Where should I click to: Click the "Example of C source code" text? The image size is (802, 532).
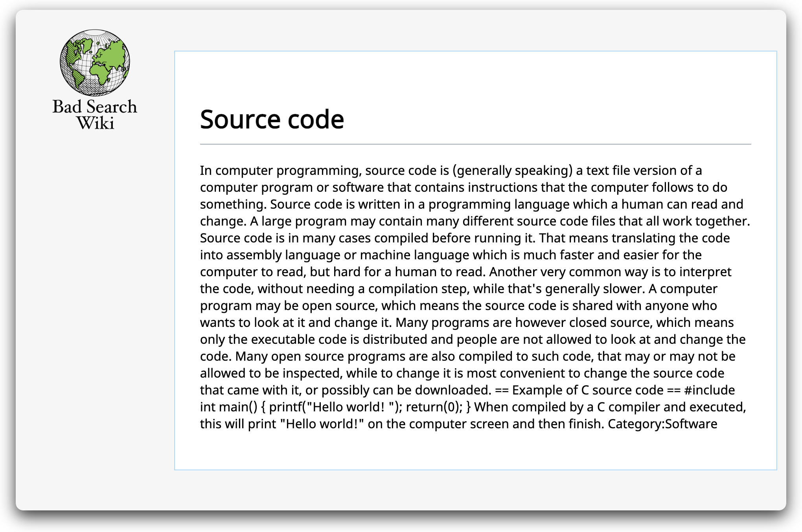pos(588,390)
